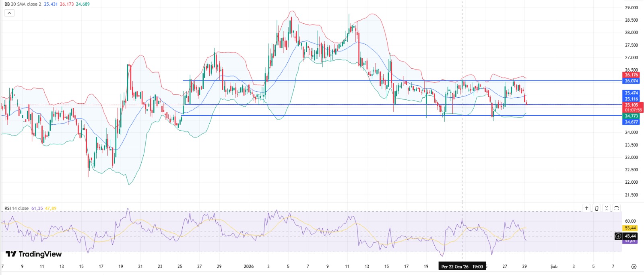This screenshot has height=275, width=644.
Task: Maximize the RSI pane
Action: 617,208
